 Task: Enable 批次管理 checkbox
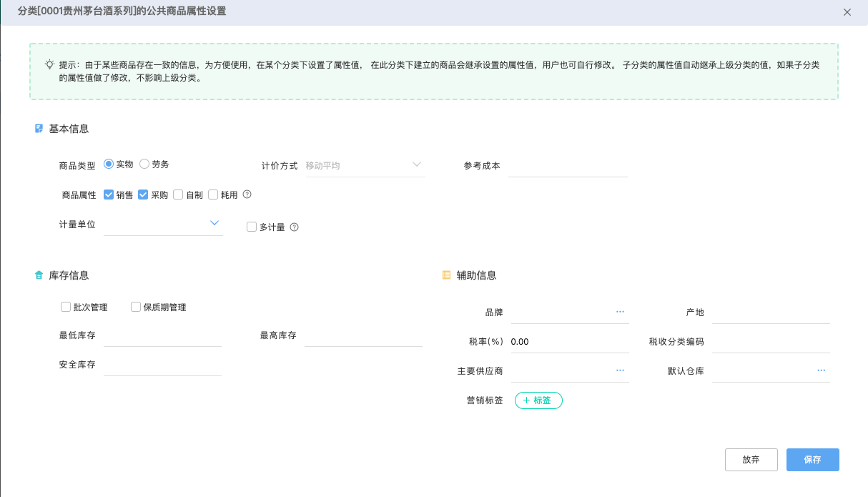(x=66, y=307)
